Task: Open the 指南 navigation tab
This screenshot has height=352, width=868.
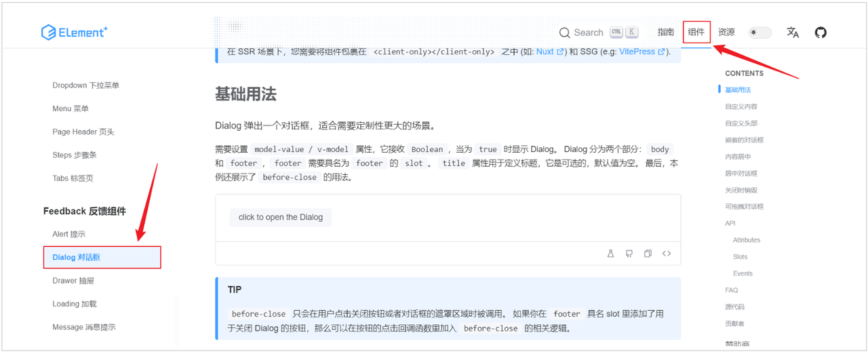Action: click(x=665, y=32)
